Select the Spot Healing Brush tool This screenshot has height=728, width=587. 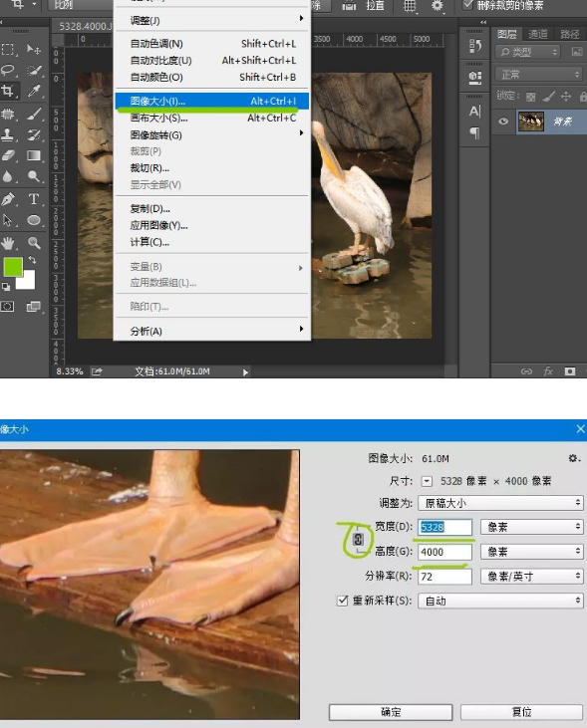[8, 114]
